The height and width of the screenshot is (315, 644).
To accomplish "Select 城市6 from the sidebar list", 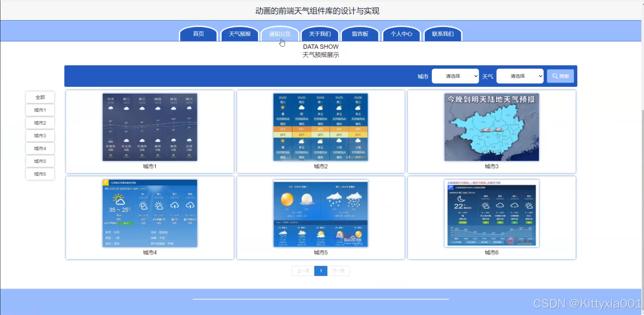I will tap(40, 174).
